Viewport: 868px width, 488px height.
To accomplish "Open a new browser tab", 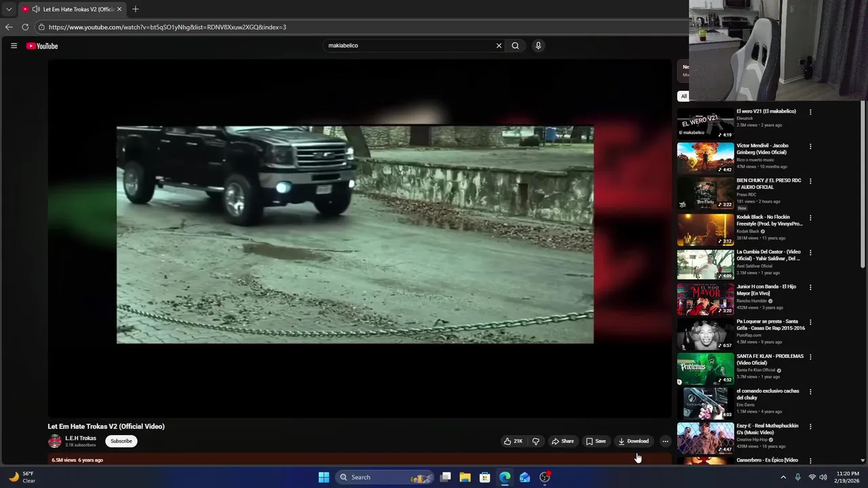I will pos(136,9).
